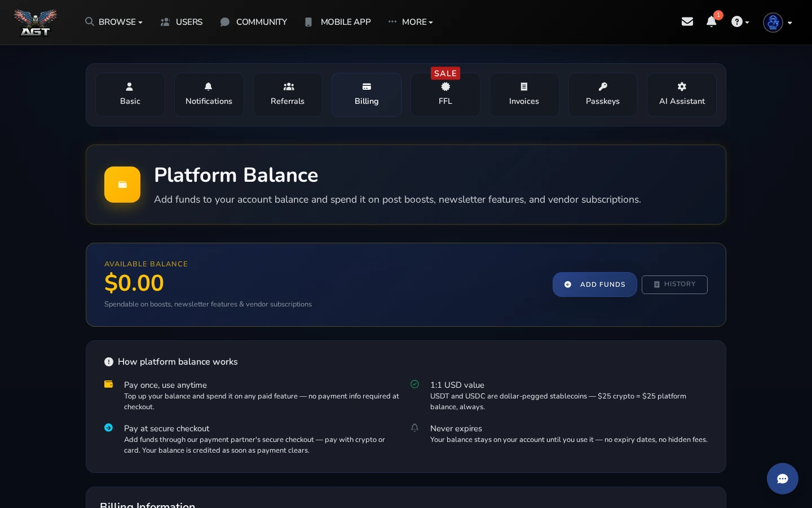Switch to the Passkeys tab
This screenshot has width=812, height=508.
[x=603, y=95]
